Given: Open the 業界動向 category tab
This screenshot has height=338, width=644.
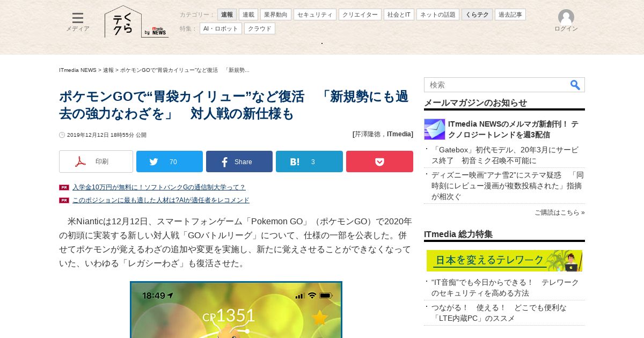Looking at the screenshot, I should [276, 14].
